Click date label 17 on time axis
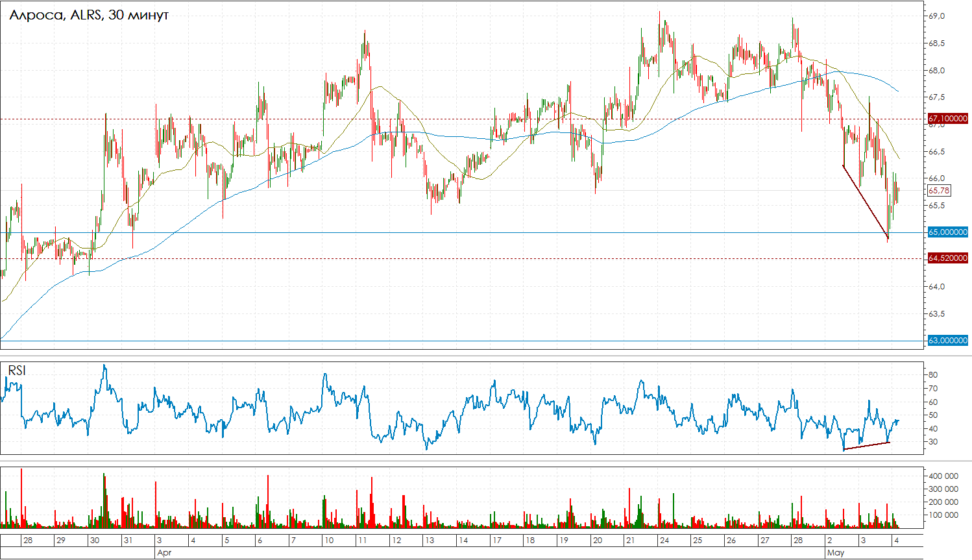972x560 pixels. coord(496,540)
